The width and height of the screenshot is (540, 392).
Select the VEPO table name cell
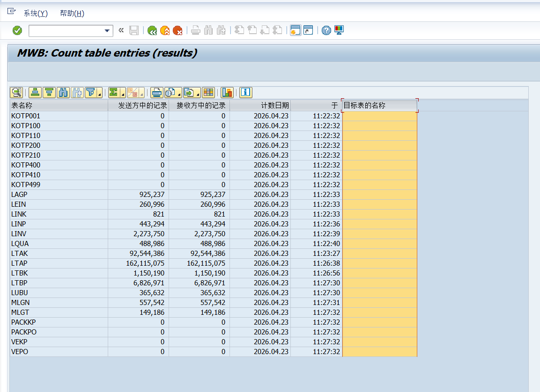(59, 352)
